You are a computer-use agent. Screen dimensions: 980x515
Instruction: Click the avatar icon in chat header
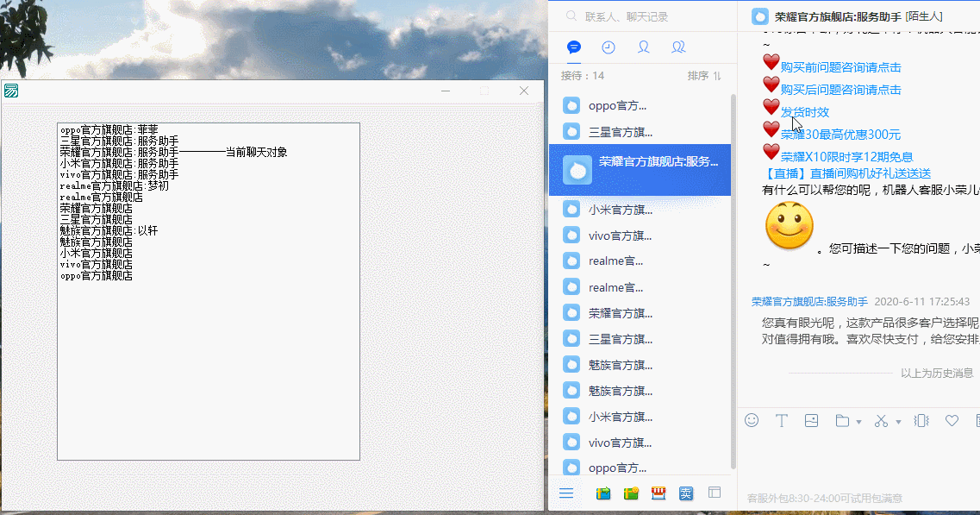[x=760, y=16]
